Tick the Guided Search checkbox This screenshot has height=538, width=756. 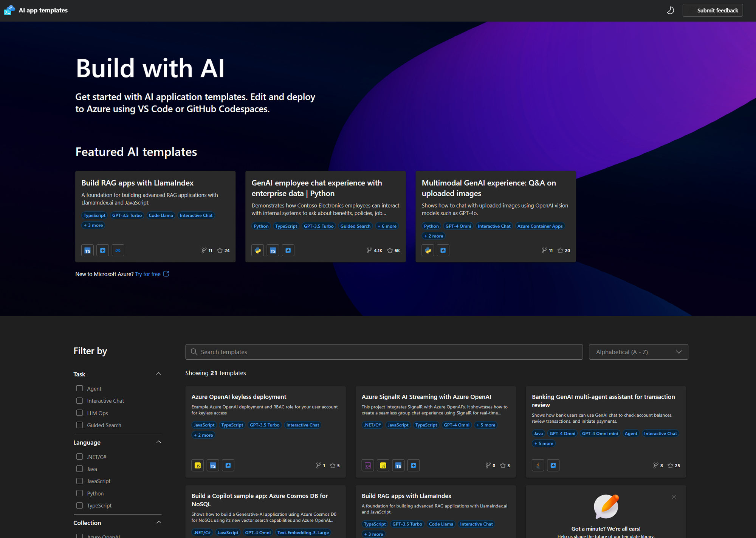click(x=79, y=425)
